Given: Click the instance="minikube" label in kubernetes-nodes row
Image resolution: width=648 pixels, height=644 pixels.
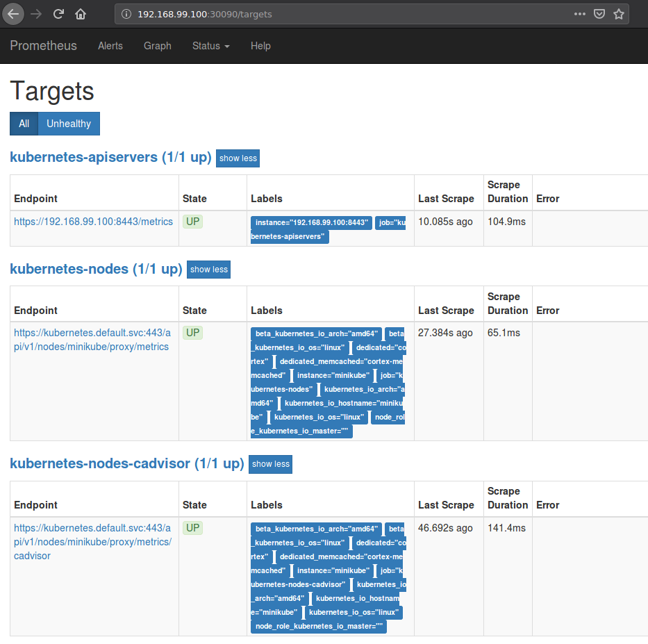Looking at the screenshot, I should click(x=333, y=376).
